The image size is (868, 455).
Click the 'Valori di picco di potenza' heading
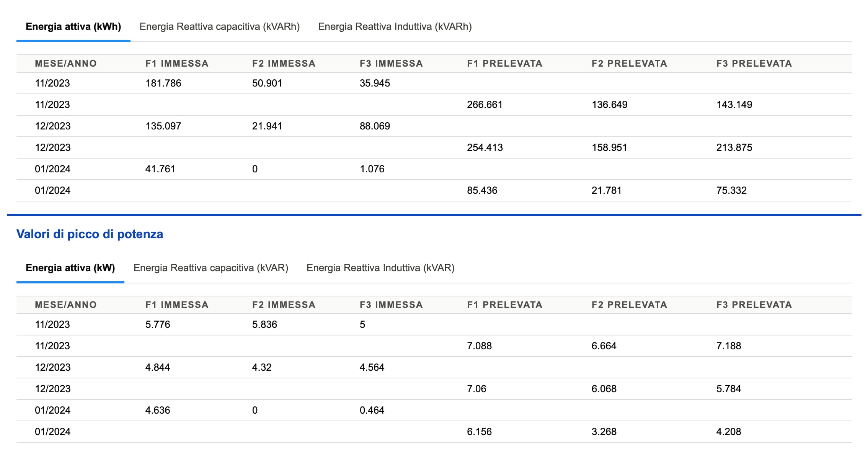click(90, 234)
